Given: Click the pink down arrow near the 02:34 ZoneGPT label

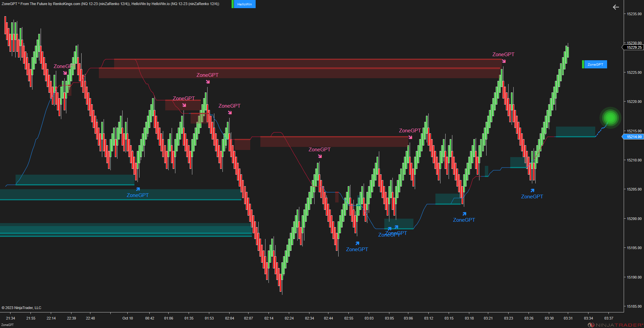Looking at the screenshot, I should (320, 156).
